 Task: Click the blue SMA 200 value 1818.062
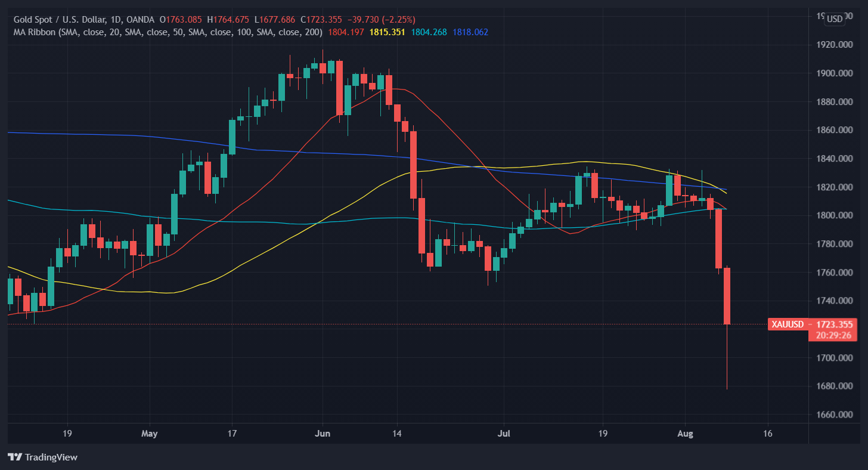point(470,32)
